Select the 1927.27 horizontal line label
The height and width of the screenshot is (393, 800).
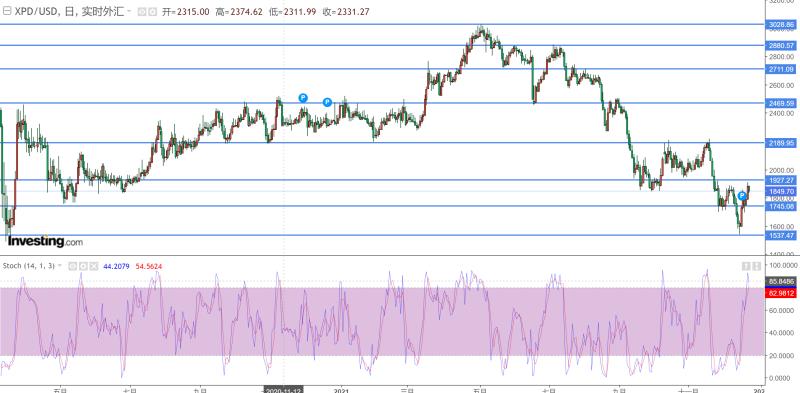point(781,180)
